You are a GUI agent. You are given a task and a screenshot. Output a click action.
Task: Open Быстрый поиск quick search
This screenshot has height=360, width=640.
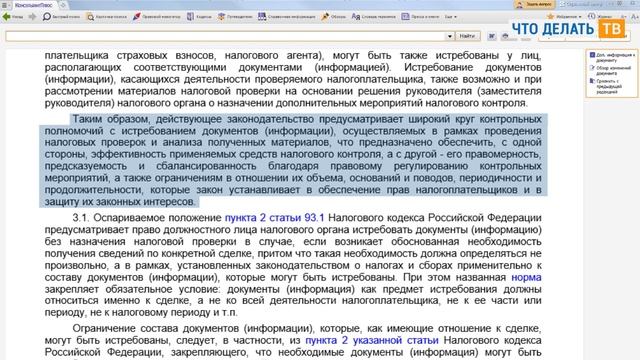pos(61,17)
